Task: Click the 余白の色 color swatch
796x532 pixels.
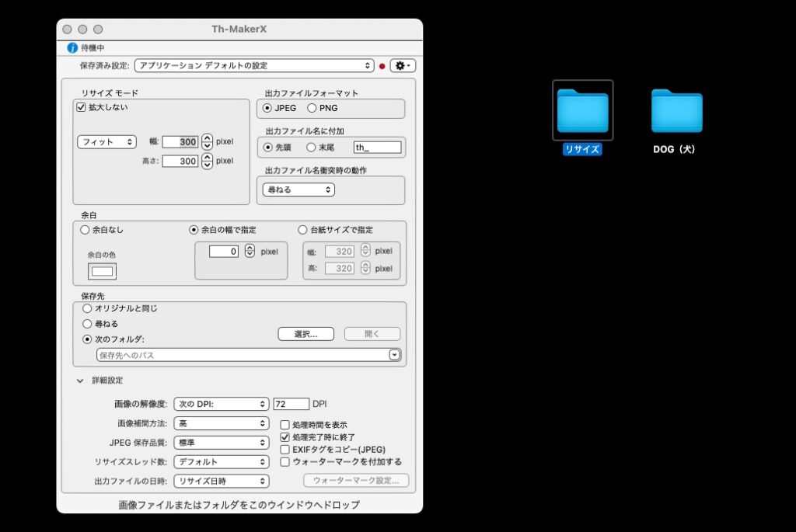Action: tap(103, 271)
